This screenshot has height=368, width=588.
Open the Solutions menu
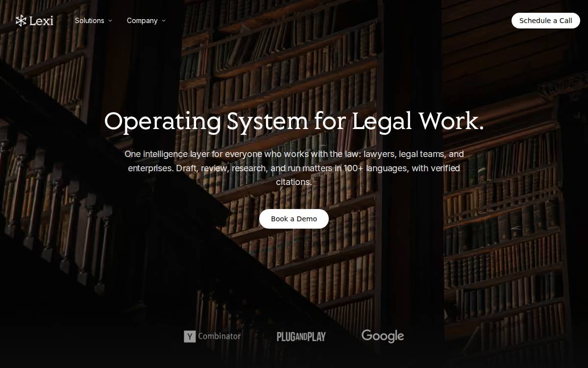[94, 21]
